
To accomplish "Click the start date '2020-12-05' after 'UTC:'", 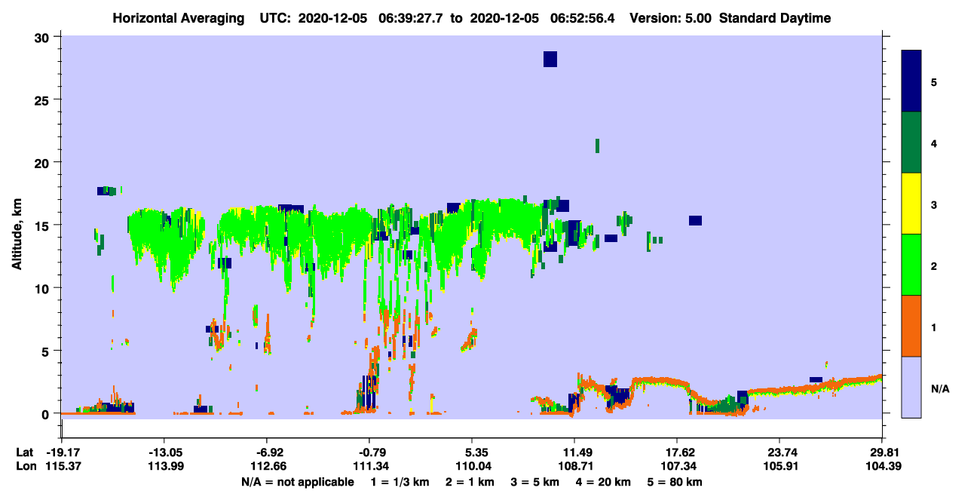I will point(334,18).
